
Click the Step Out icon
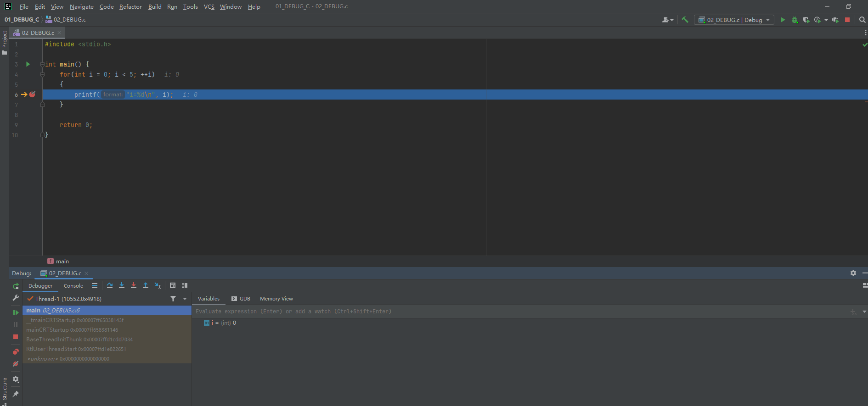pos(146,285)
